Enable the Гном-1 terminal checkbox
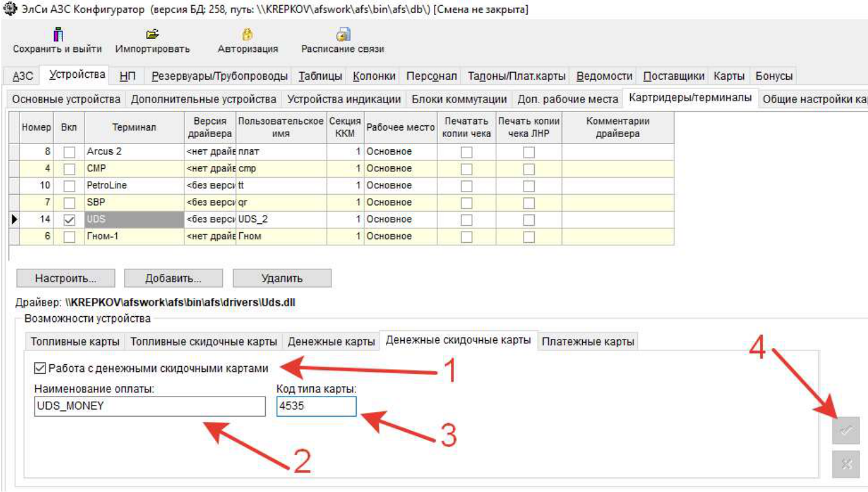 coord(68,236)
